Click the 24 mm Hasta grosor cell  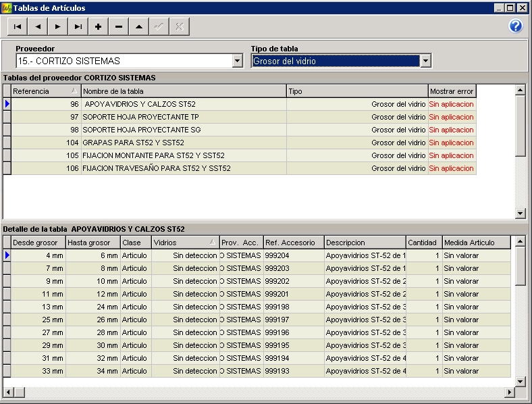tap(93, 307)
